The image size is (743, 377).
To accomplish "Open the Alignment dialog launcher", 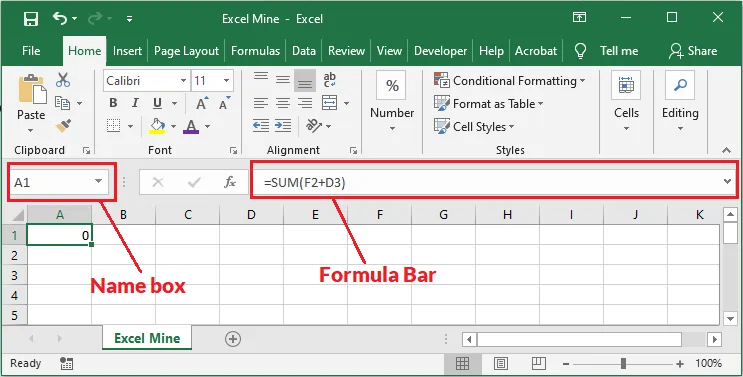I will coord(353,151).
